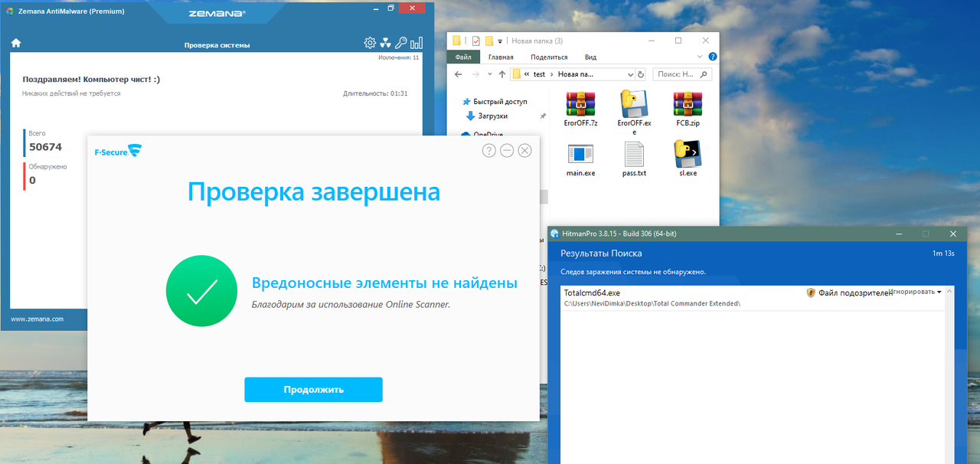Click the Файл подозрителен status text

click(x=855, y=292)
